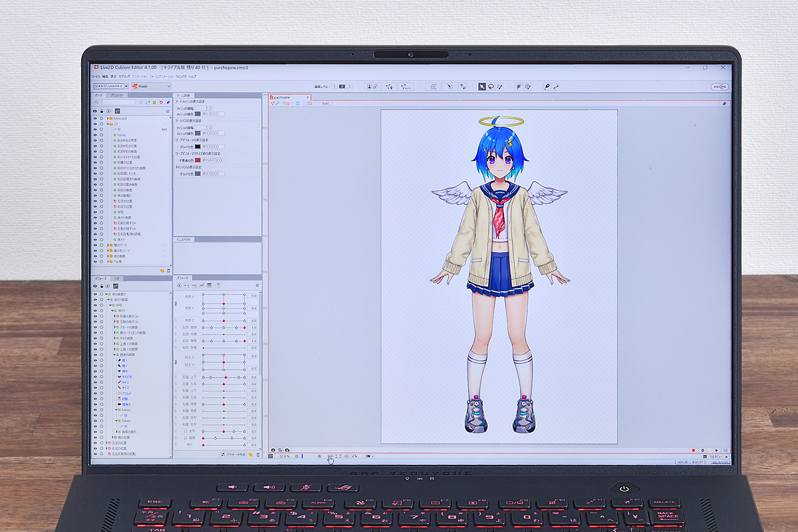
Task: Open the モデリング menu
Action: coord(124,76)
